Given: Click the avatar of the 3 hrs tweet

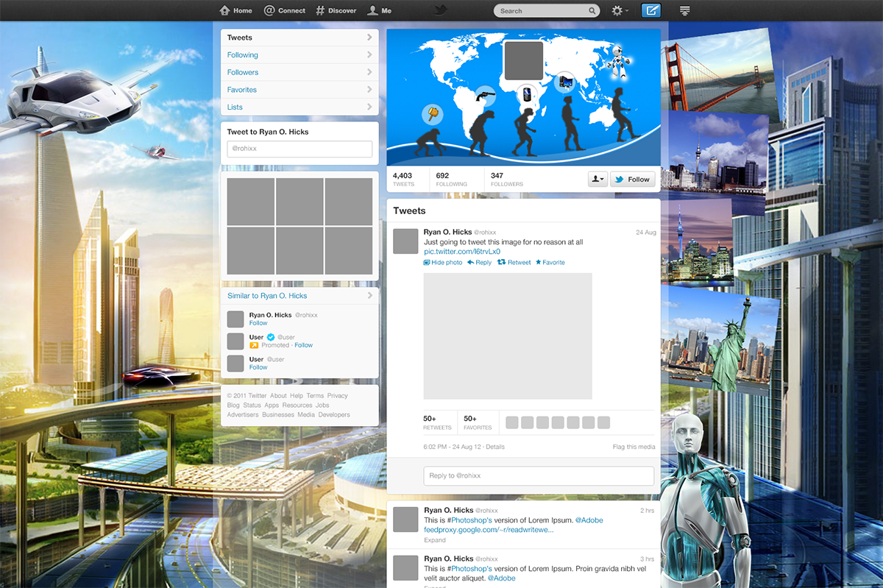Looking at the screenshot, I should [405, 568].
